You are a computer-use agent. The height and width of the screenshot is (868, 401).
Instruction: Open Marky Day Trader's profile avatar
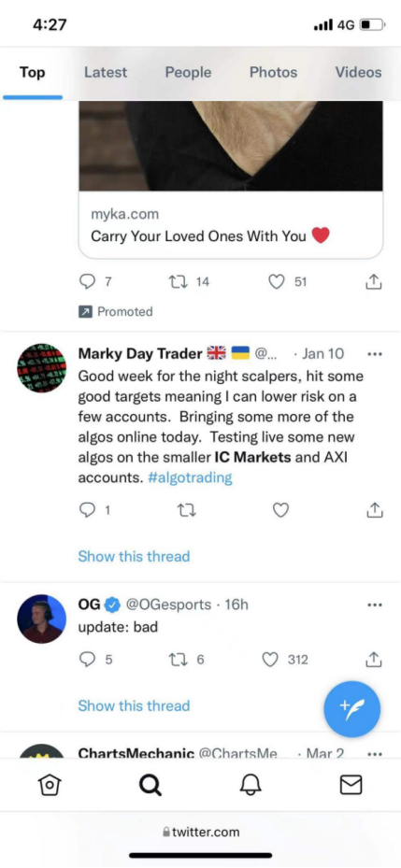point(41,367)
